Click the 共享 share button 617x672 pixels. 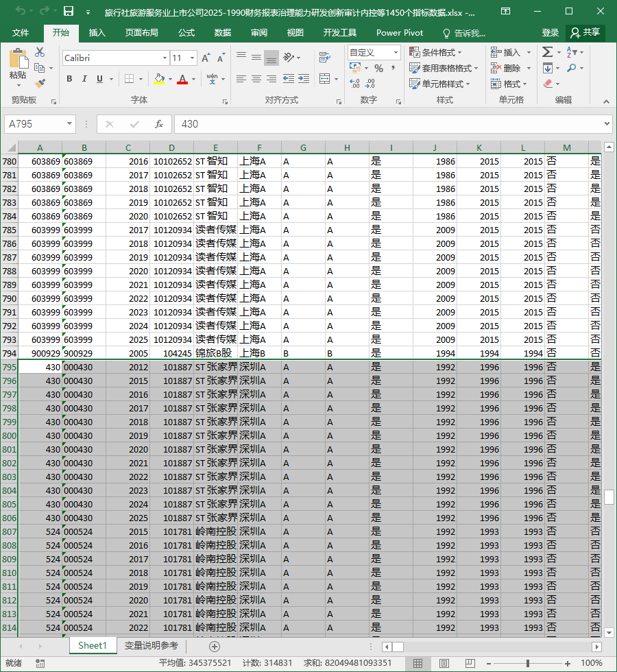tap(585, 33)
